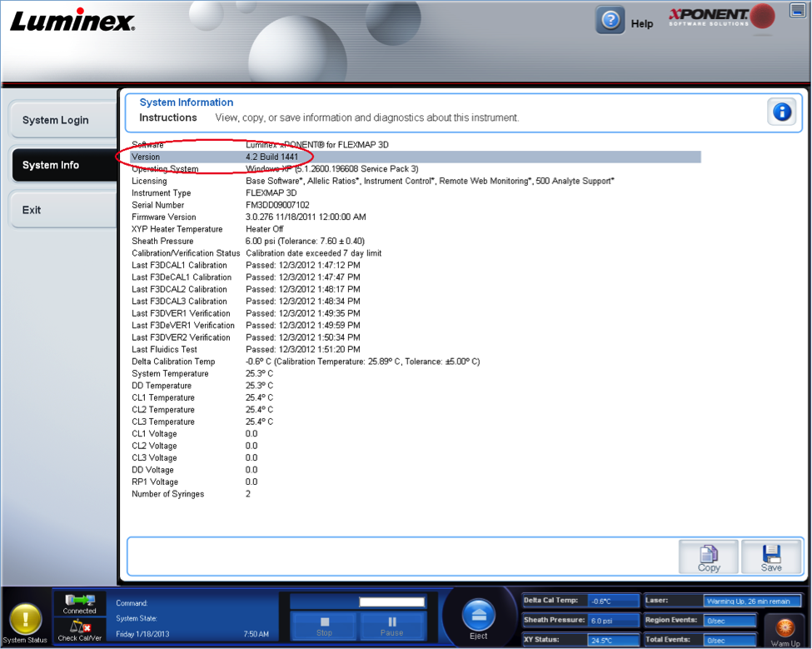Select the Last F3DeVER1 Verification row

click(416, 325)
